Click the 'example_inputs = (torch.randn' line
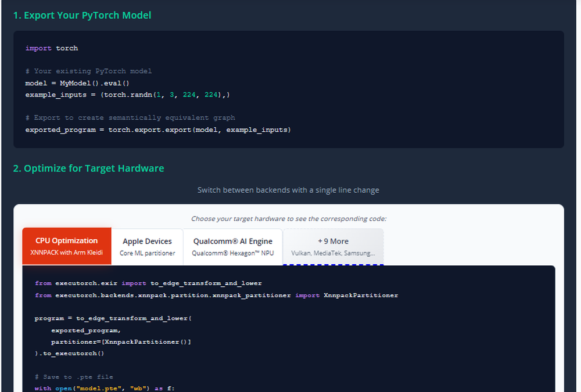This screenshot has width=581, height=392. pyautogui.click(x=127, y=95)
